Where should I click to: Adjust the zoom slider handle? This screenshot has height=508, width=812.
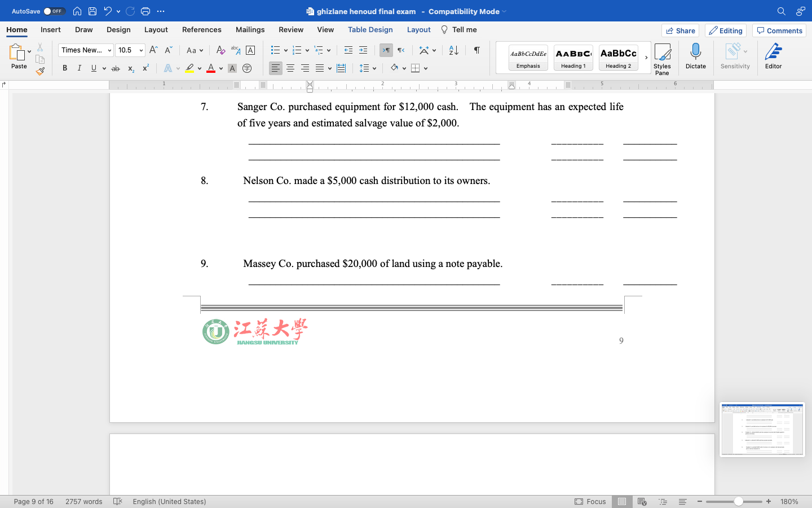point(738,501)
